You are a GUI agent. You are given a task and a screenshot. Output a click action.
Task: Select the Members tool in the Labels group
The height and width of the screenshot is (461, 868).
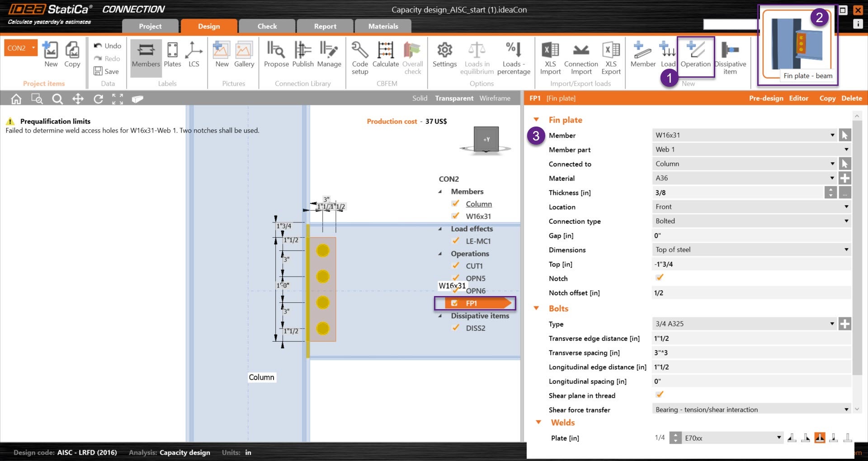(x=146, y=56)
